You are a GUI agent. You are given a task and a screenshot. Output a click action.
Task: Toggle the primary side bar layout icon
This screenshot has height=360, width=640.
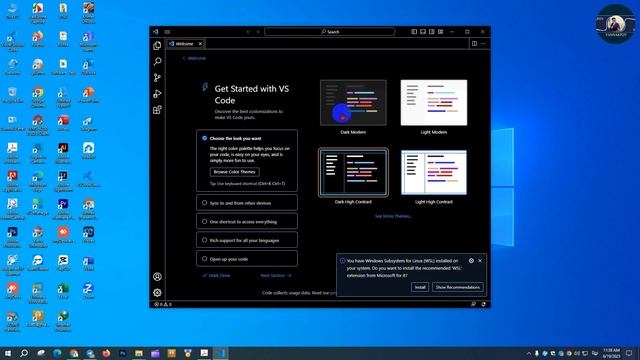click(x=414, y=32)
